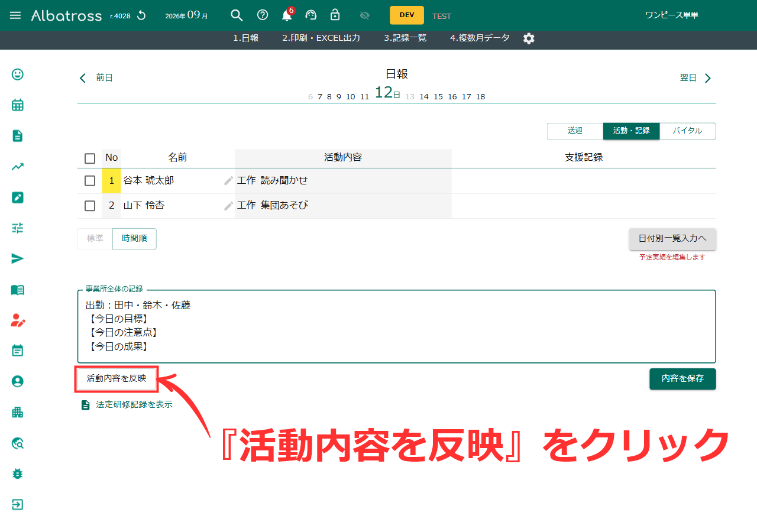Open the 2026年09月 month selector

click(186, 15)
